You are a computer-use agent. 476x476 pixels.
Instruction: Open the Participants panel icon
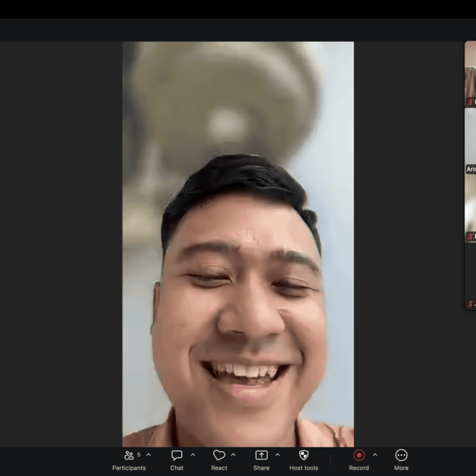[129, 455]
